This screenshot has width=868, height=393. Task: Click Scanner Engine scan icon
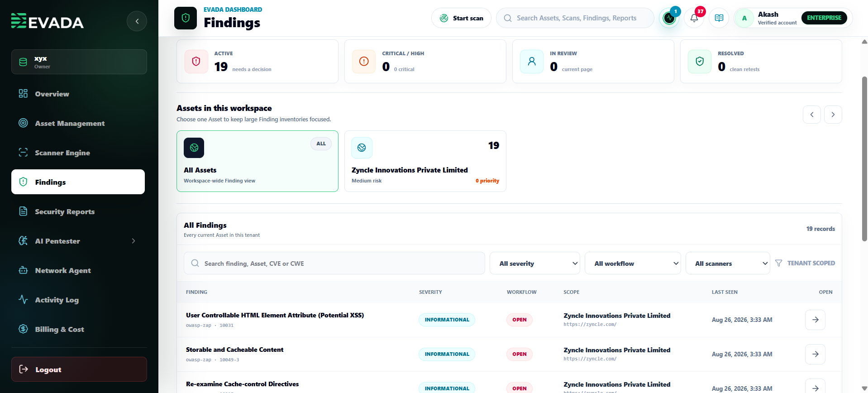(x=23, y=152)
